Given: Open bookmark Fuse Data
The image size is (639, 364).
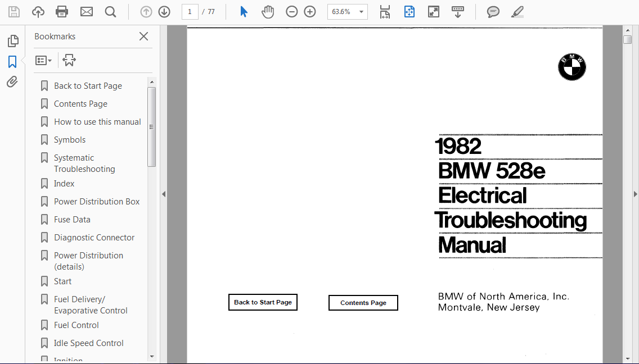Looking at the screenshot, I should (72, 220).
